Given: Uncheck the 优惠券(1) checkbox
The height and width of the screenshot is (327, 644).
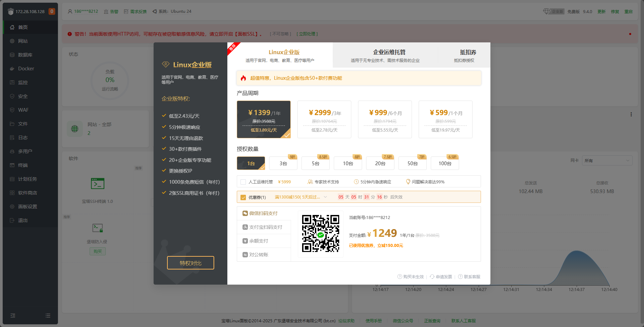Looking at the screenshot, I should pos(243,197).
